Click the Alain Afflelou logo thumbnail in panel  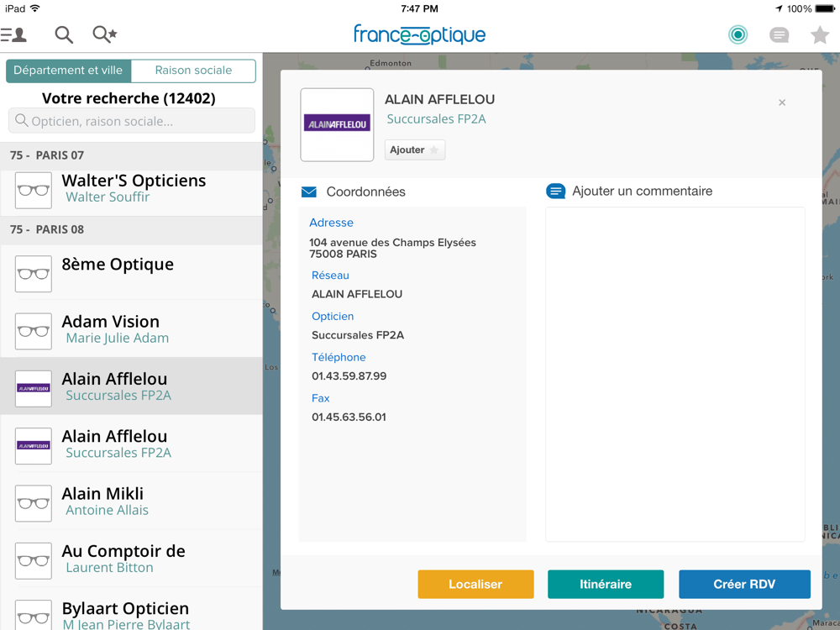337,125
